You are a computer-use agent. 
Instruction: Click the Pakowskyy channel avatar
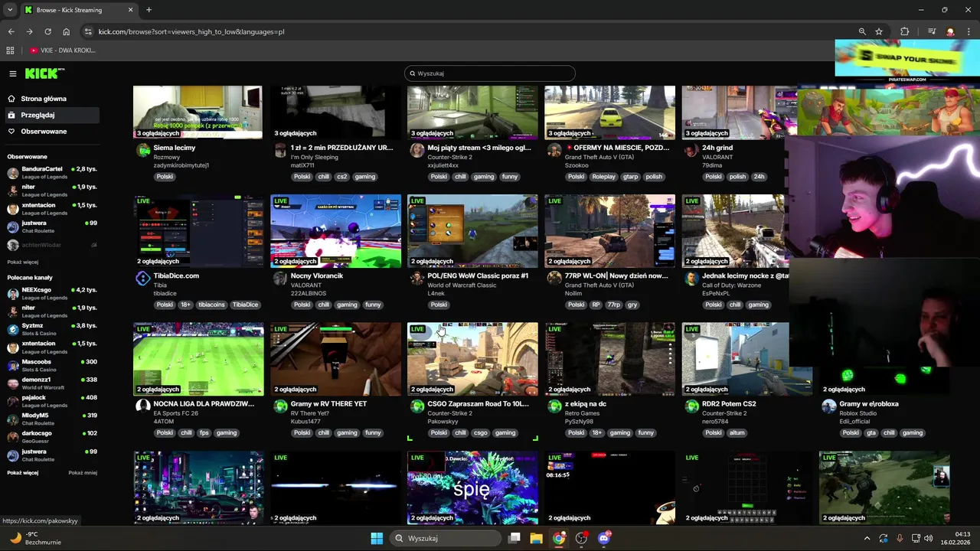click(417, 406)
